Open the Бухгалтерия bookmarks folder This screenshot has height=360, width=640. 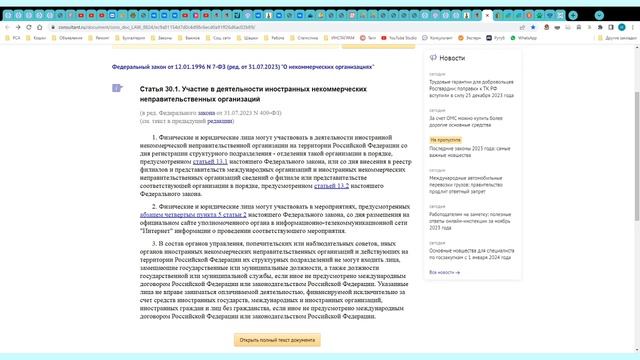pos(130,38)
